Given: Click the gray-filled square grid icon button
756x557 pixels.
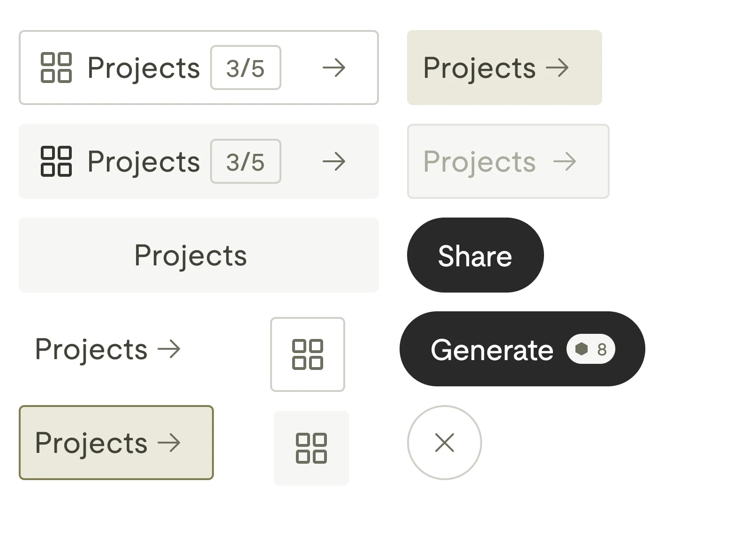Looking at the screenshot, I should click(x=311, y=448).
